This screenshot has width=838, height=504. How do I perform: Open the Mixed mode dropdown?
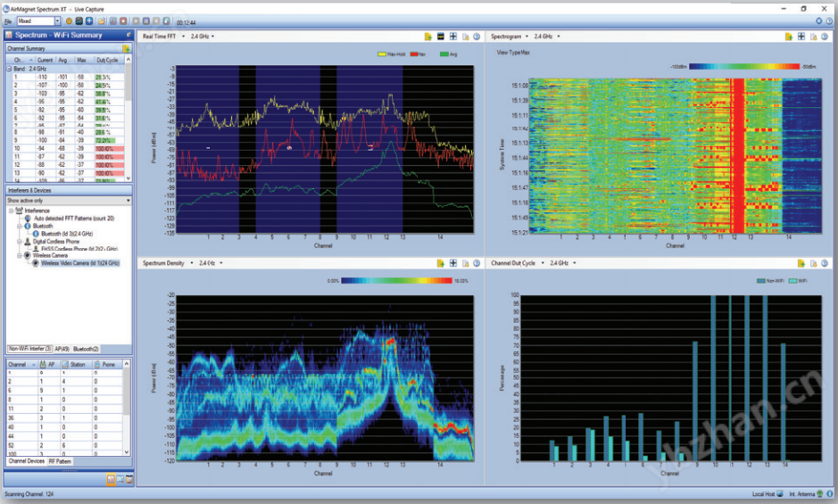pyautogui.click(x=57, y=21)
